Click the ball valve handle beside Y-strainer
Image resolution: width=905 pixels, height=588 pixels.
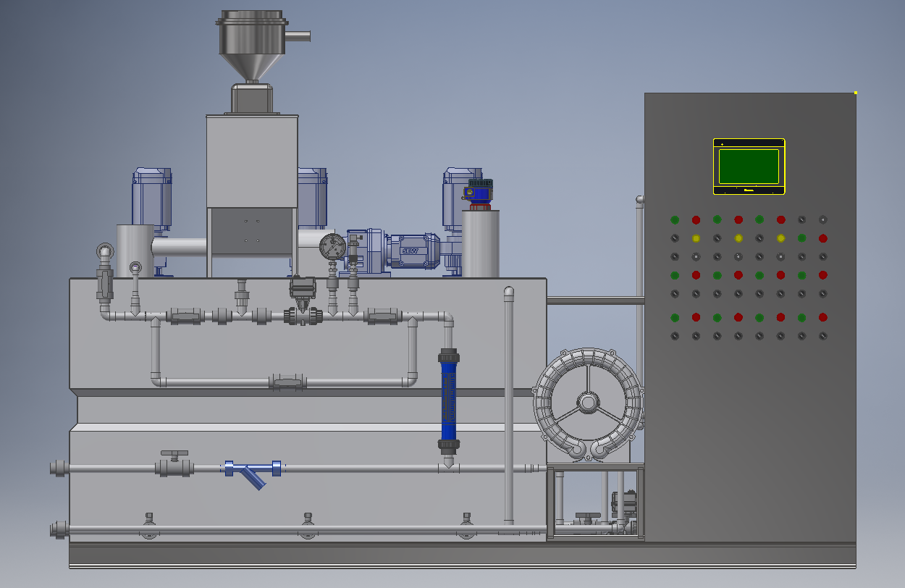[174, 452]
